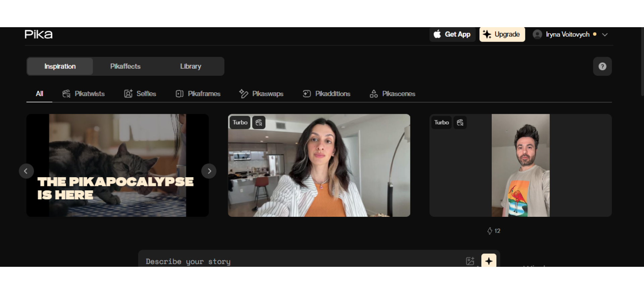
Task: Click the user avatar icon
Action: [x=537, y=34]
